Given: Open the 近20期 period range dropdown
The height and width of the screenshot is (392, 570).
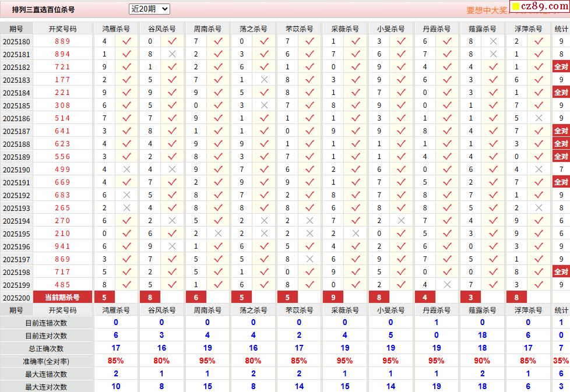Looking at the screenshot, I should click(149, 9).
